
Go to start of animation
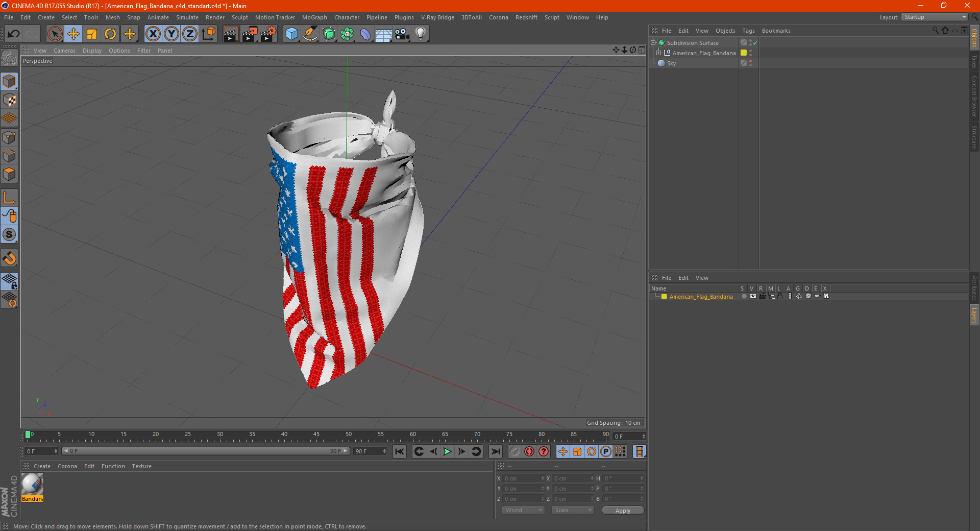(x=400, y=451)
